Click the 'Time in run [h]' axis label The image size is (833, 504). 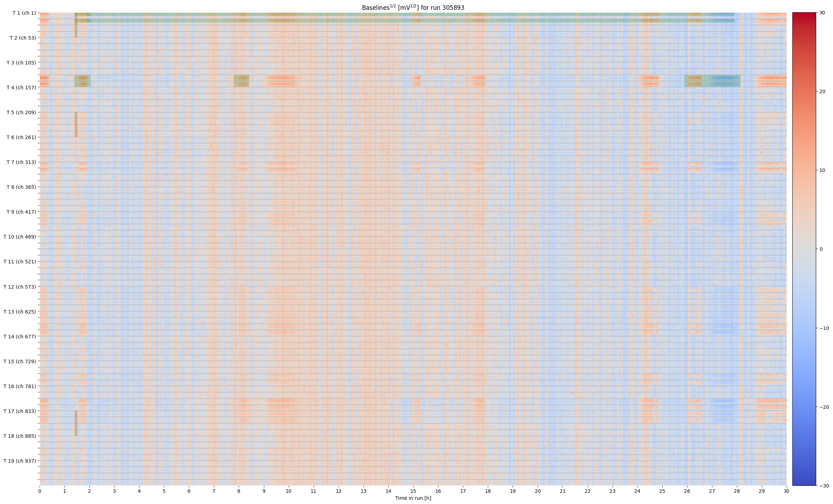(413, 498)
